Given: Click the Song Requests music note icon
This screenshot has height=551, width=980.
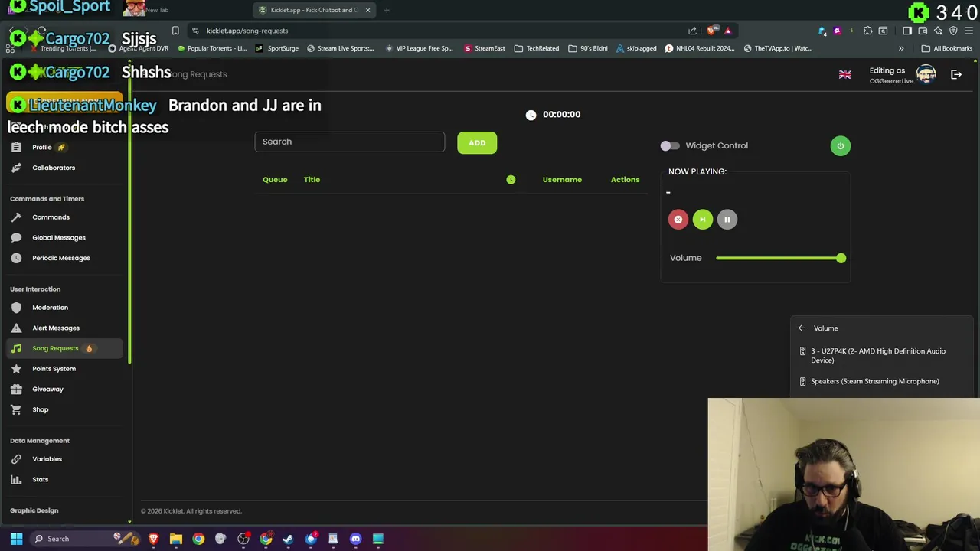Looking at the screenshot, I should [x=16, y=348].
